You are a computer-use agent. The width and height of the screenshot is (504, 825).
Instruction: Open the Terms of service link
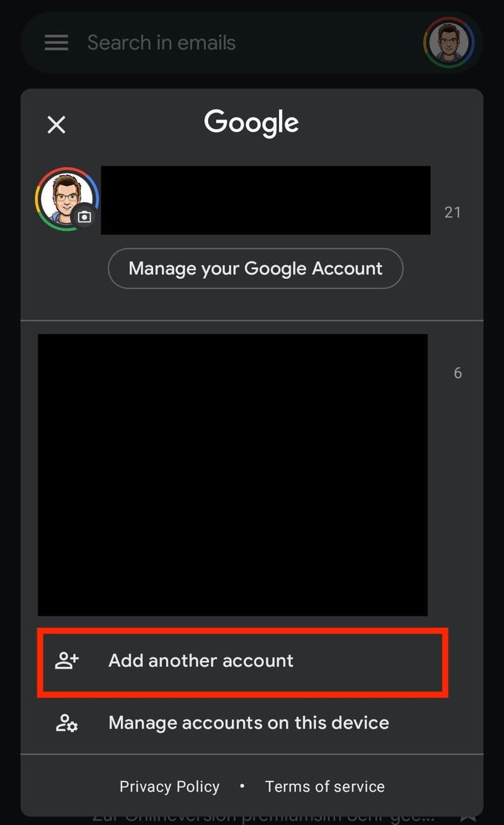[x=324, y=787]
